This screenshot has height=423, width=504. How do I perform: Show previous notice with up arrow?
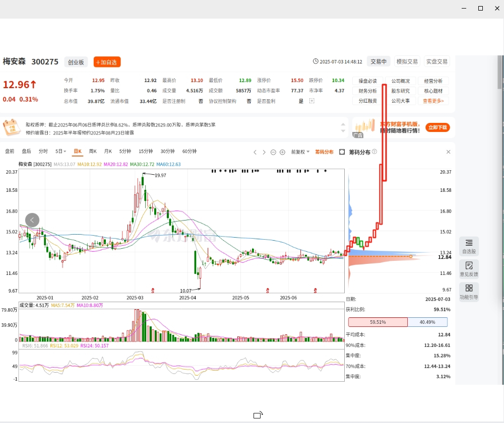(x=343, y=124)
